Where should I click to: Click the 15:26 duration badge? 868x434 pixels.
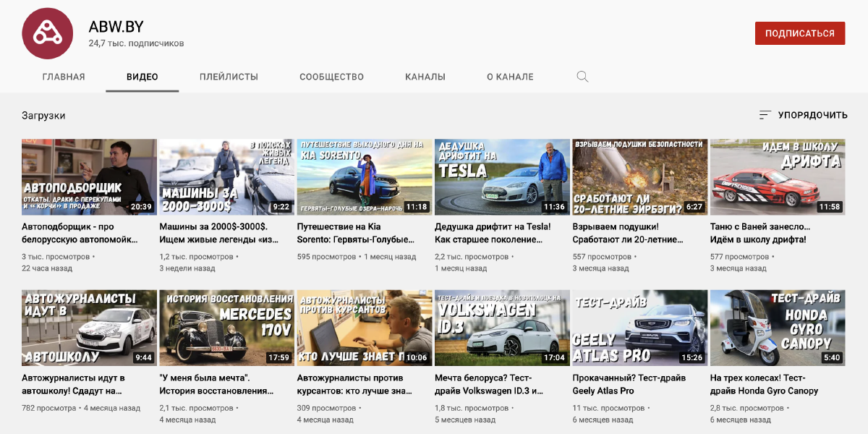pos(692,358)
